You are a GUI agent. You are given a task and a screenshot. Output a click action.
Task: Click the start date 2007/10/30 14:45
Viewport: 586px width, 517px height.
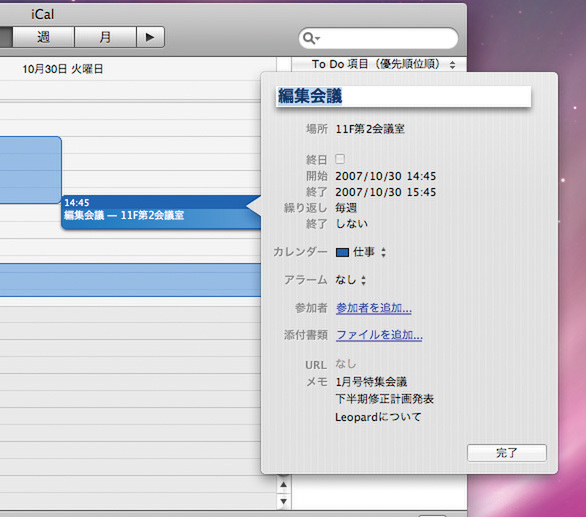tap(385, 176)
